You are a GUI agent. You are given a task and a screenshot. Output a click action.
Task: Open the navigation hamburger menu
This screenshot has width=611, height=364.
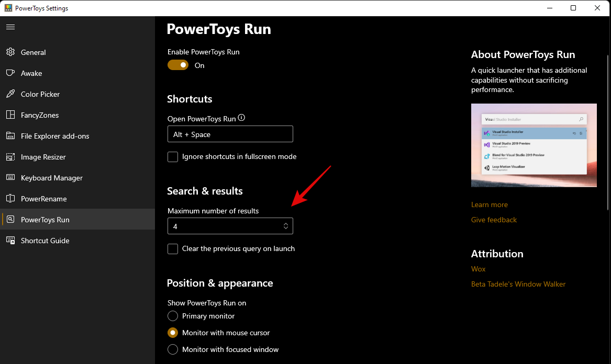(x=10, y=27)
